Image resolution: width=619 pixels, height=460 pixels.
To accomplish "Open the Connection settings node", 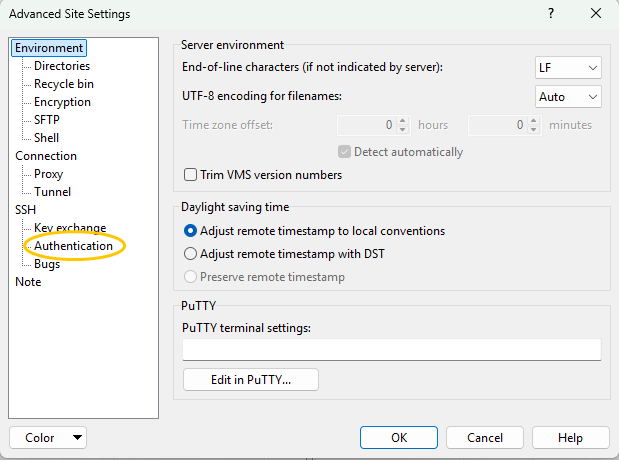I will click(x=46, y=156).
